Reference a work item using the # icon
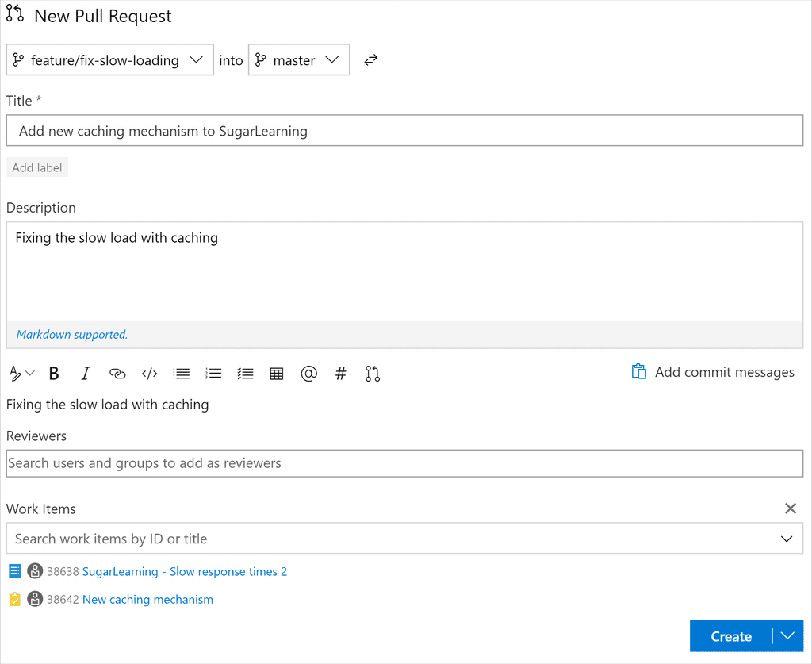The width and height of the screenshot is (812, 664). point(340,373)
